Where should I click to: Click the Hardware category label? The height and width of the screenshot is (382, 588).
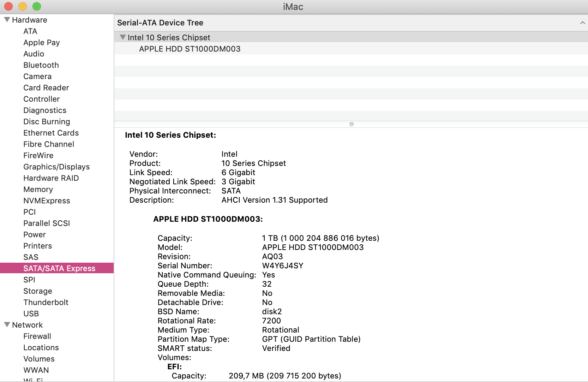click(x=30, y=20)
